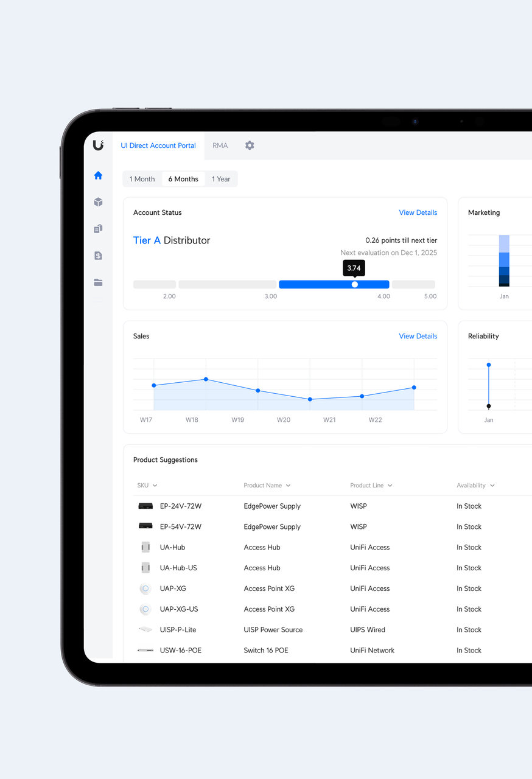Image resolution: width=532 pixels, height=779 pixels.
Task: Click the 2.00–3.00 tier progress segment
Action: tap(228, 284)
